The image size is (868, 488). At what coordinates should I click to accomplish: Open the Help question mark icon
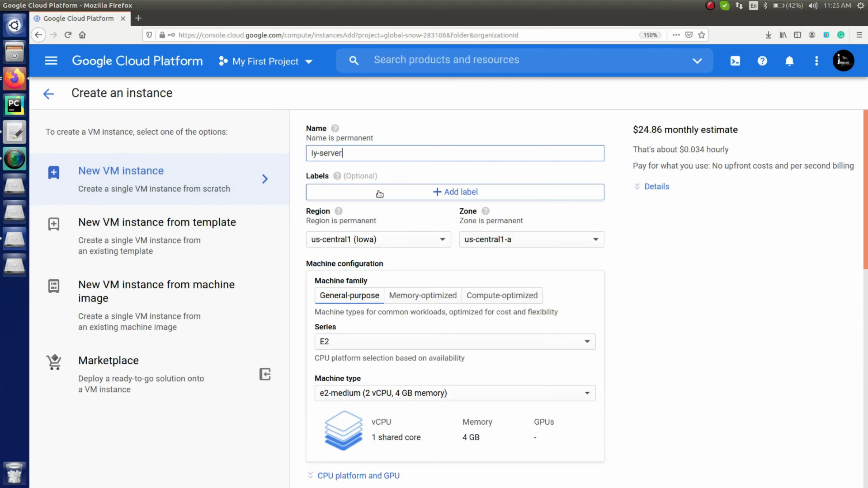coord(762,61)
